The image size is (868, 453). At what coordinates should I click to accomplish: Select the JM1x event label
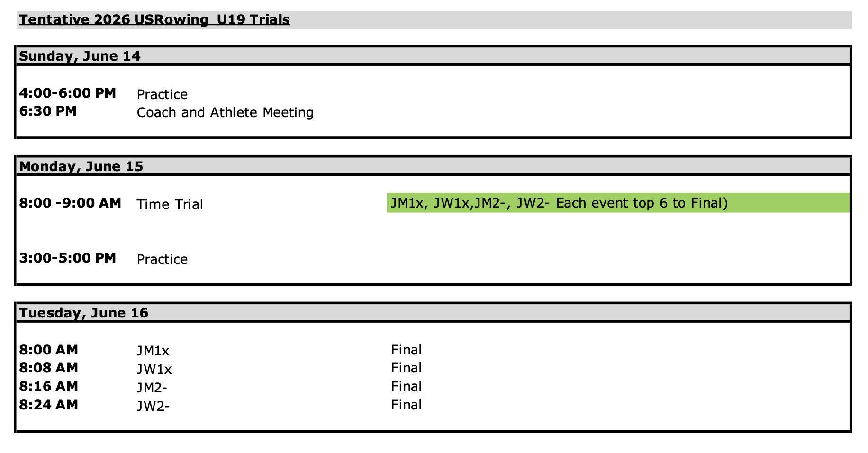click(153, 351)
